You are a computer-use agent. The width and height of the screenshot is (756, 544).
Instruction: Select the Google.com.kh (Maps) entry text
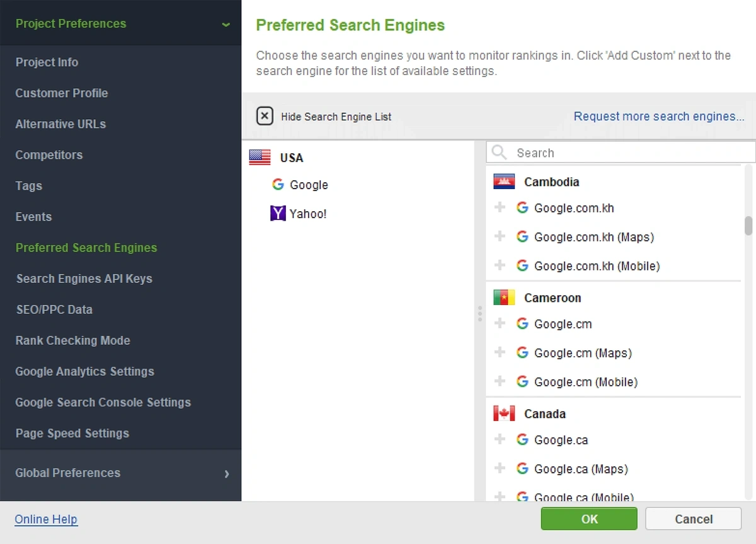pyautogui.click(x=594, y=237)
